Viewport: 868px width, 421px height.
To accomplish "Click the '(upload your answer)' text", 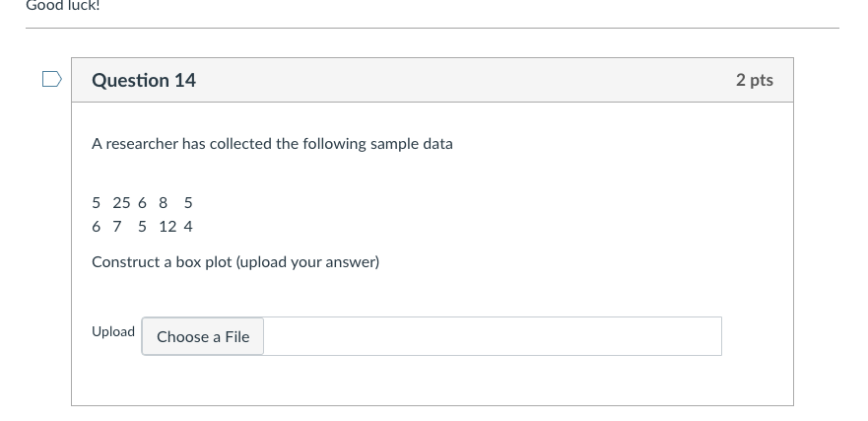I will coord(307,262).
